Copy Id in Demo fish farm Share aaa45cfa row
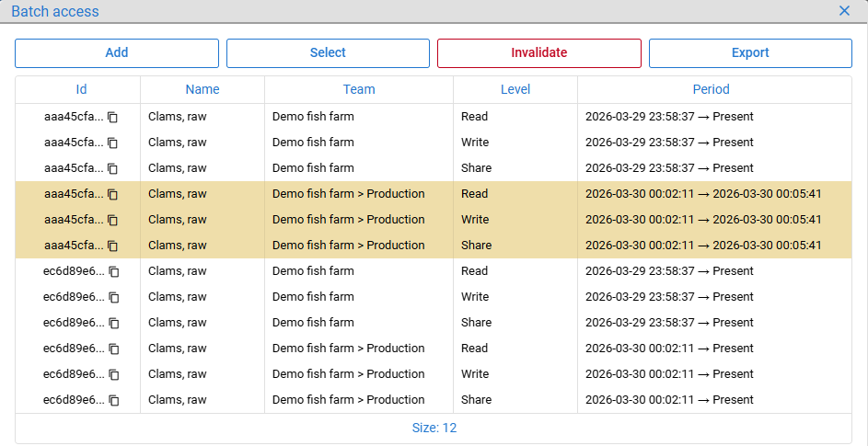This screenshot has height=446, width=868. pos(113,168)
